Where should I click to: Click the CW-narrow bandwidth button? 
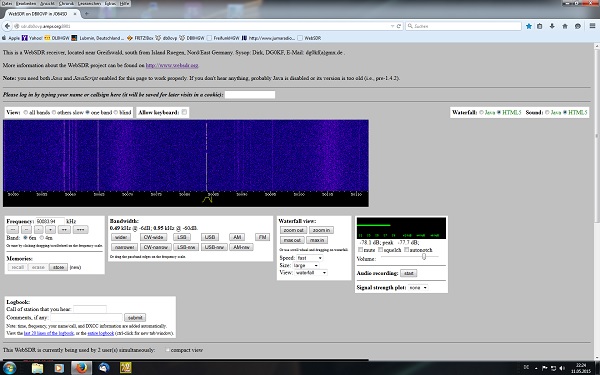pyautogui.click(x=156, y=247)
